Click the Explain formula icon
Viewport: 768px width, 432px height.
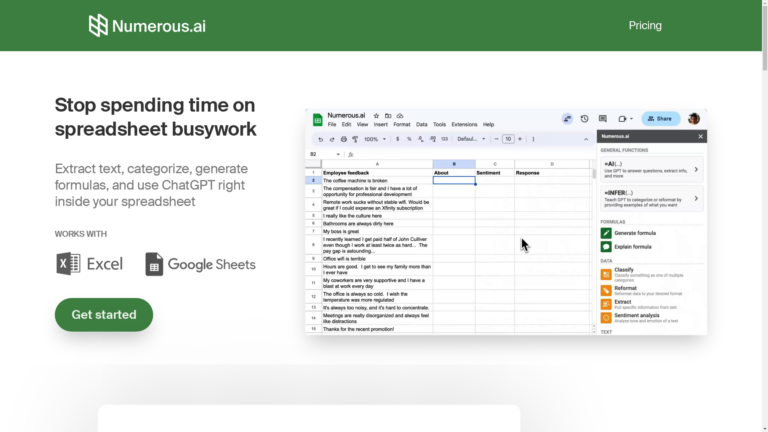pyautogui.click(x=606, y=246)
